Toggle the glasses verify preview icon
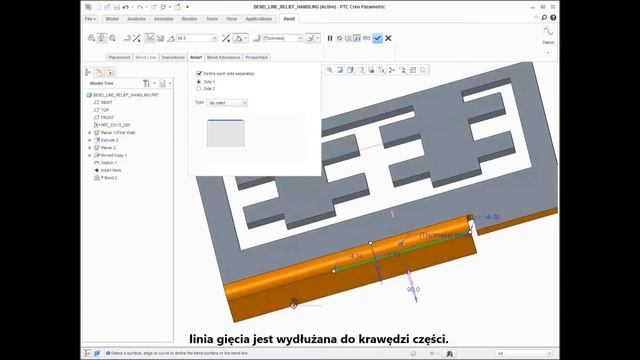This screenshot has height=360, width=640. point(366,38)
